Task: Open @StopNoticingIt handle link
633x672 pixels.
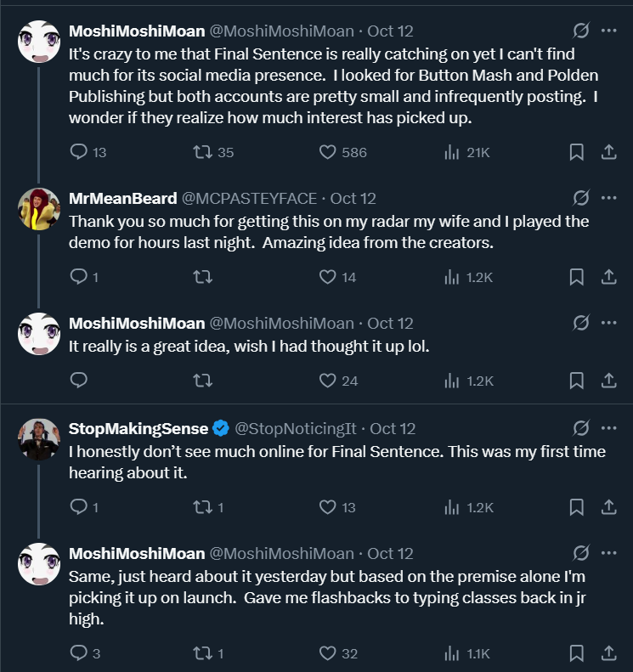Action: tap(295, 428)
